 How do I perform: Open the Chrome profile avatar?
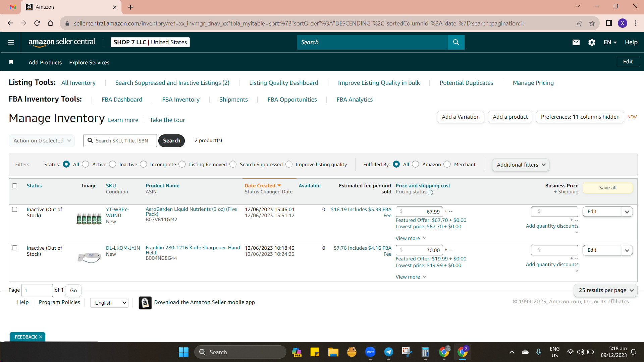coord(623,23)
